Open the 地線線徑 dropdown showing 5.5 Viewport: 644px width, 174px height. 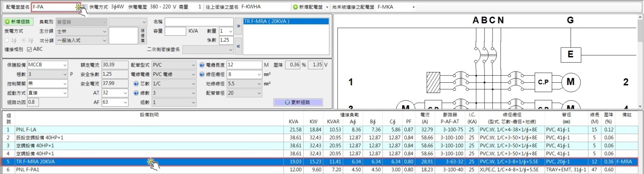[244, 84]
